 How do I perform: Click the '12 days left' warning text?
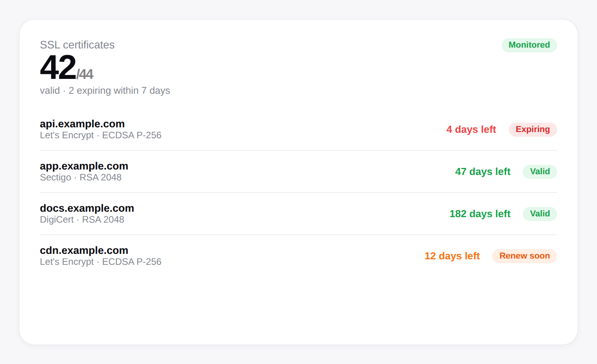pyautogui.click(x=452, y=256)
